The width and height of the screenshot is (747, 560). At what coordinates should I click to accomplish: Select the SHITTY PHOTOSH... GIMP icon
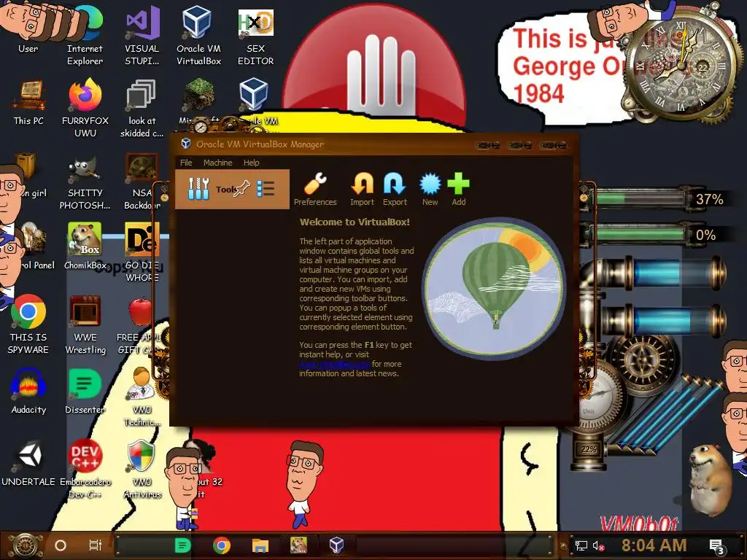click(x=85, y=181)
